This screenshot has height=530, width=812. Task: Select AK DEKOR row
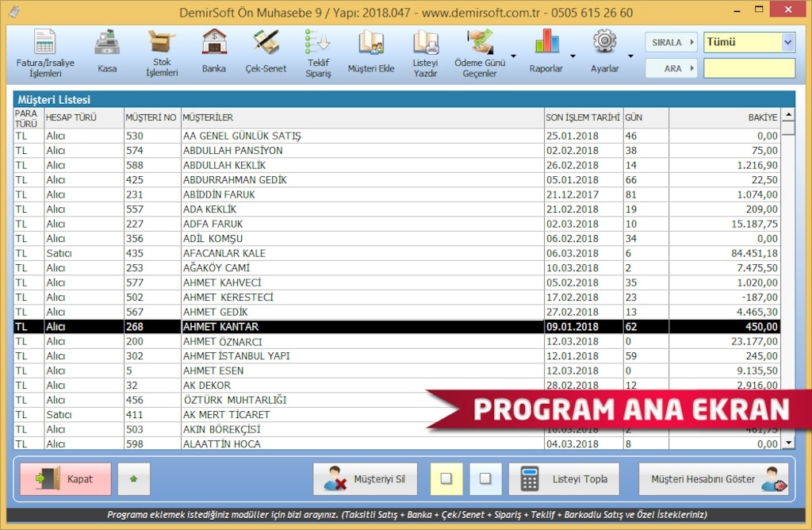396,386
